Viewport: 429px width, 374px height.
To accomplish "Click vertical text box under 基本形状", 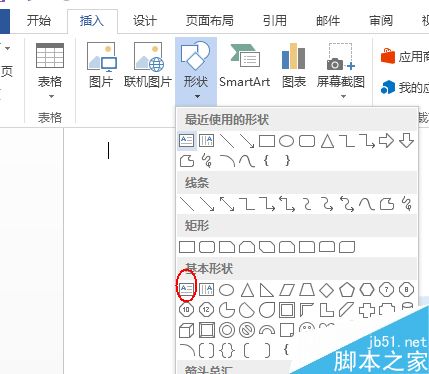I will 206,289.
